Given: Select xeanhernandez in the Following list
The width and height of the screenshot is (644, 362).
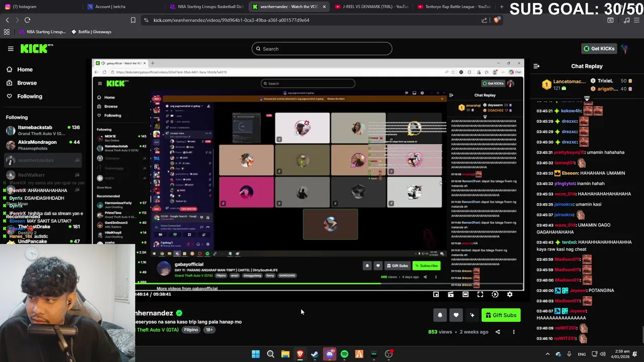Looking at the screenshot, I should 43,160.
